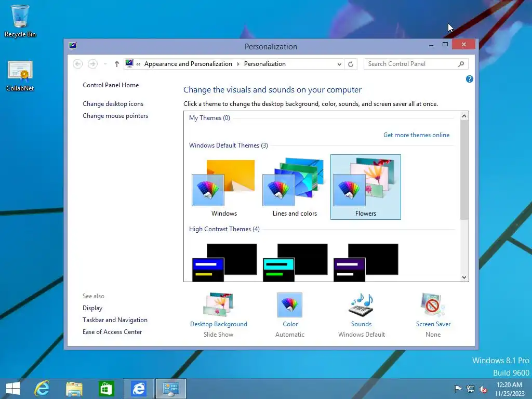Select the Flowers theme
This screenshot has width=532, height=399.
pyautogui.click(x=365, y=187)
